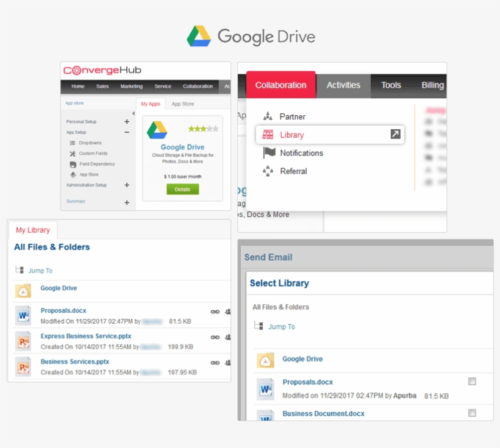Switch to the App Store tab

pos(183,103)
